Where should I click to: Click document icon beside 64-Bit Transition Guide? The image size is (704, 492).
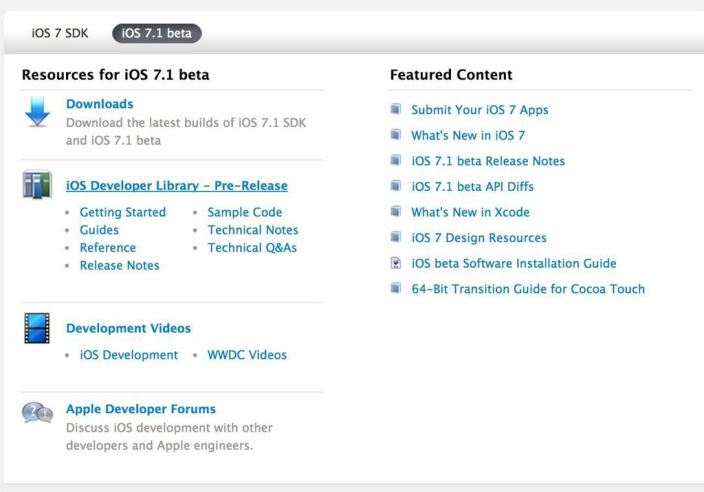397,290
